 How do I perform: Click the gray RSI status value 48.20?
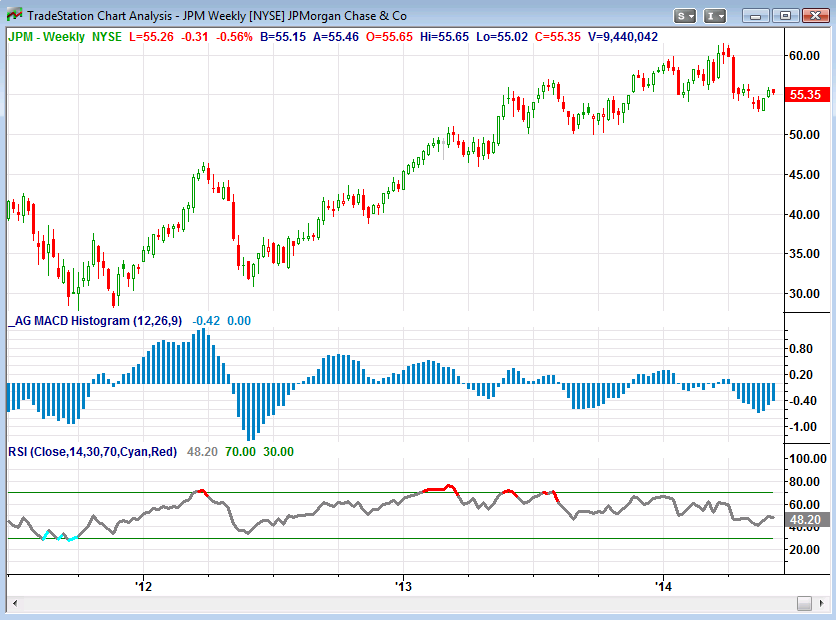(202, 452)
